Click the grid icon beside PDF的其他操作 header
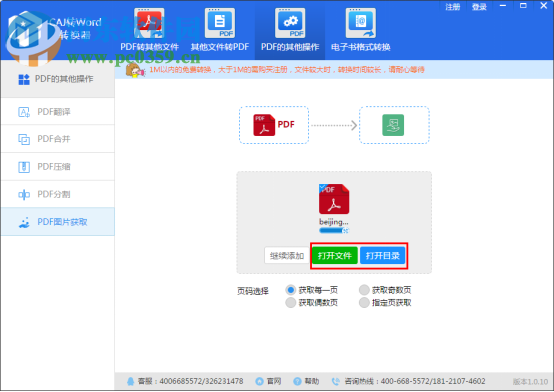This screenshot has height=392, width=554. (24, 79)
